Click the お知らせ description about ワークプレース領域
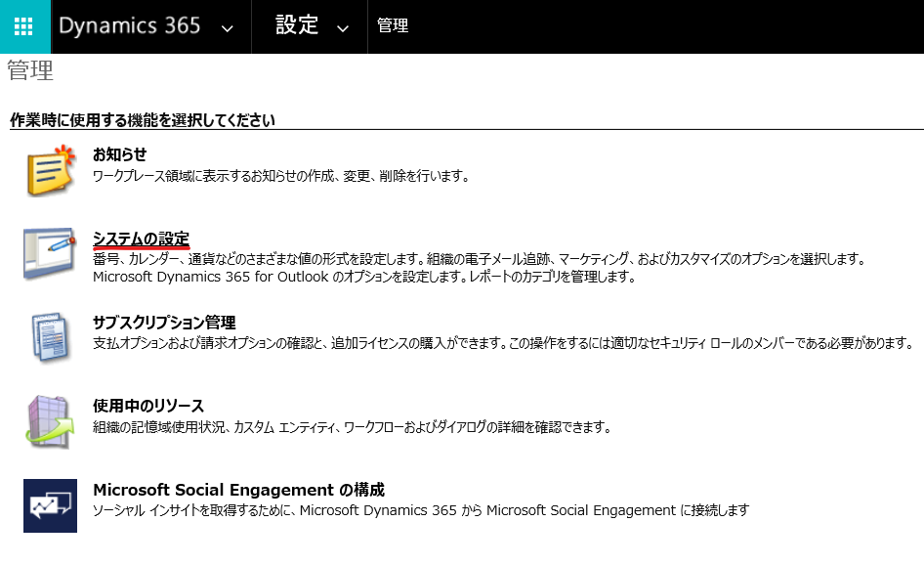 pyautogui.click(x=281, y=176)
